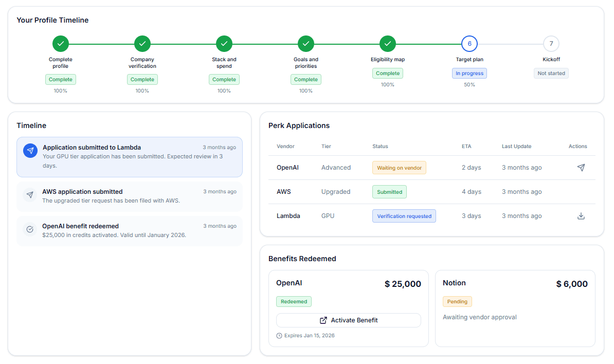This screenshot has height=364, width=614.
Task: Click the paper plane icon for AWS application
Action: tap(30, 194)
